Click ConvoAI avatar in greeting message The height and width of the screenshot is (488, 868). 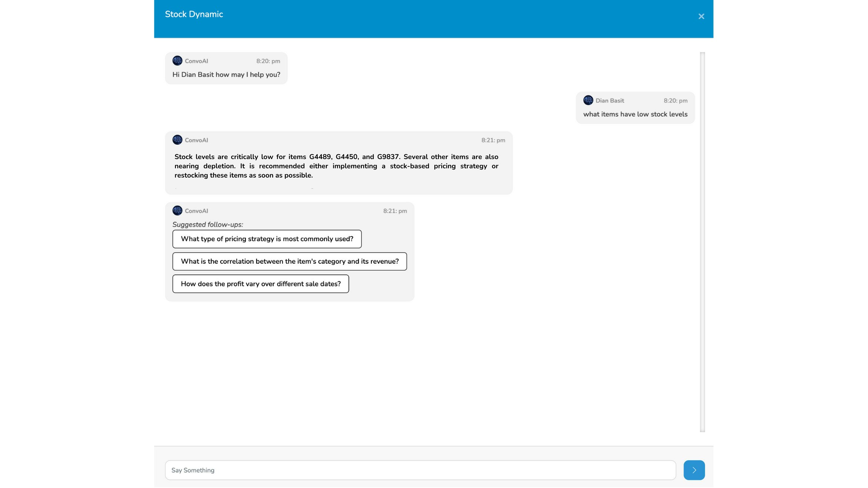(177, 61)
